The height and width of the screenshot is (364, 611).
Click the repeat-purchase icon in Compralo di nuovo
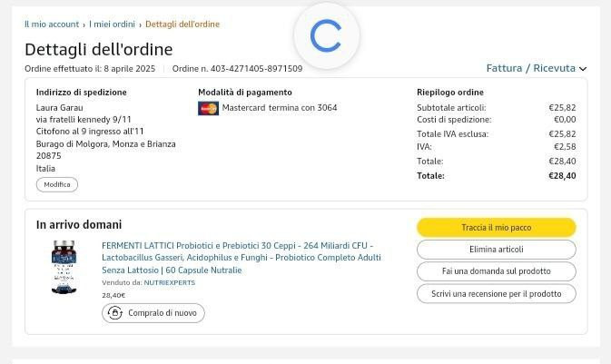point(115,313)
